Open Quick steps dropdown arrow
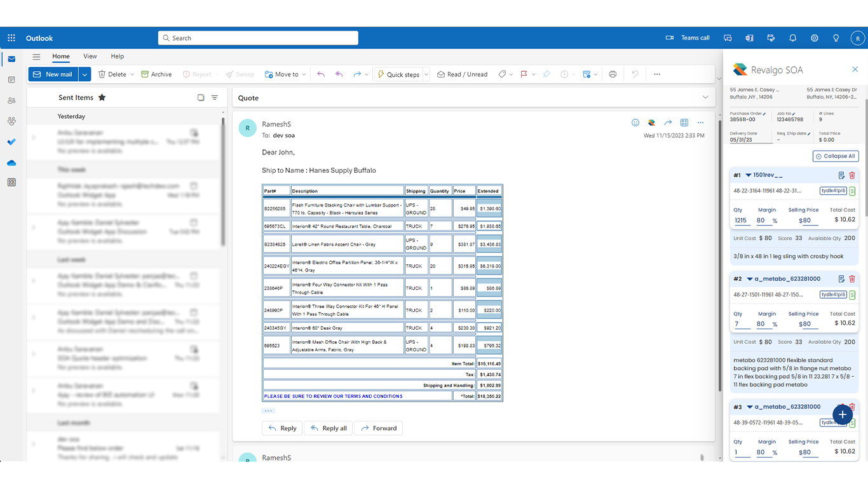 [x=426, y=74]
